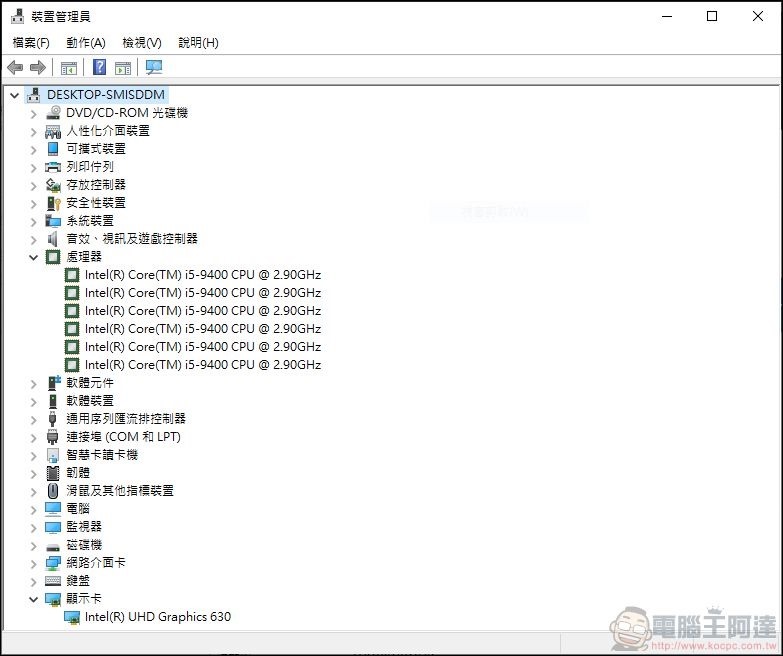Select the 智慧卡讀卡機 row label

tap(102, 454)
